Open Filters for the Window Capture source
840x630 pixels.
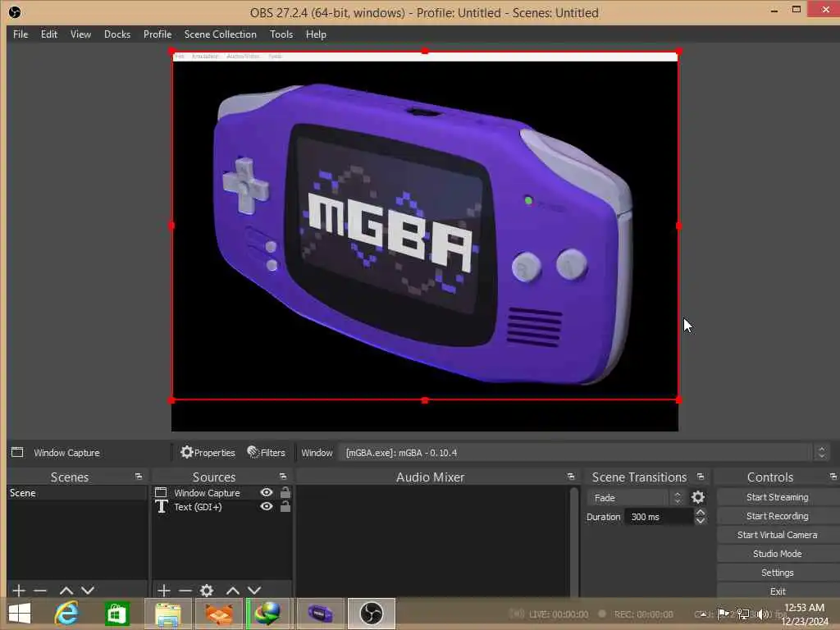coord(267,453)
